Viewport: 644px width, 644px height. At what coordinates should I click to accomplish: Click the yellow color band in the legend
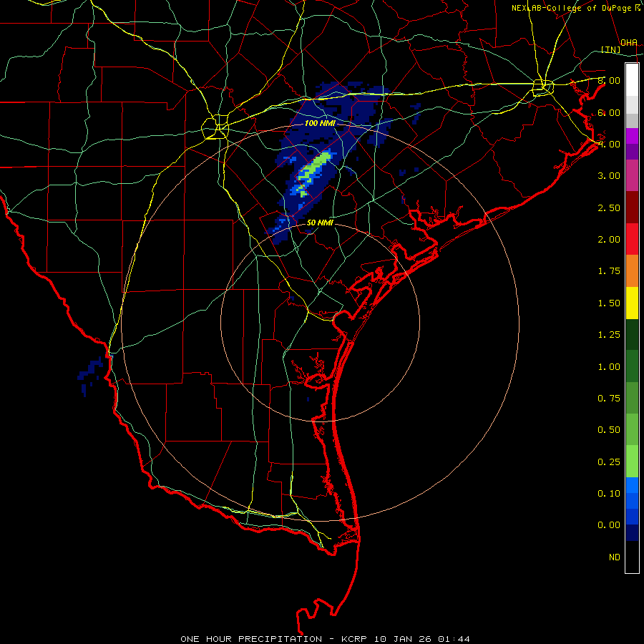tap(632, 303)
